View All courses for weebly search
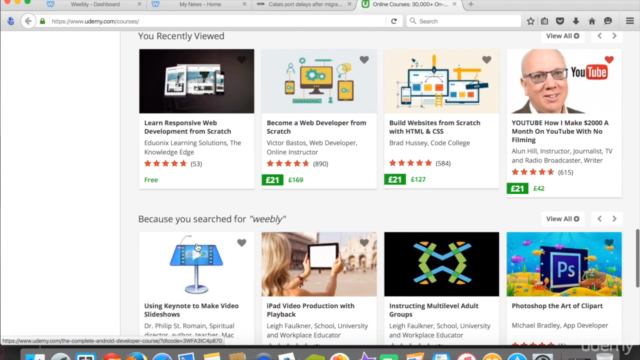Screen dimensions: 640x360 pos(562,219)
